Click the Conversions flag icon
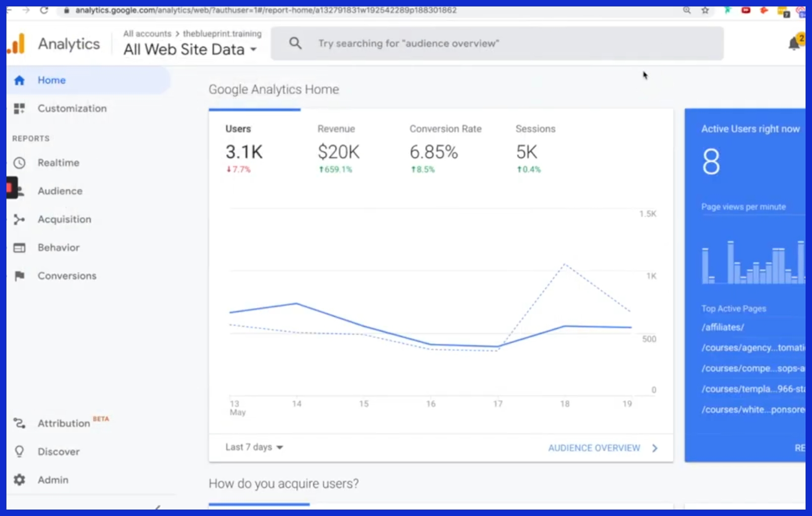The height and width of the screenshot is (516, 812). click(19, 276)
